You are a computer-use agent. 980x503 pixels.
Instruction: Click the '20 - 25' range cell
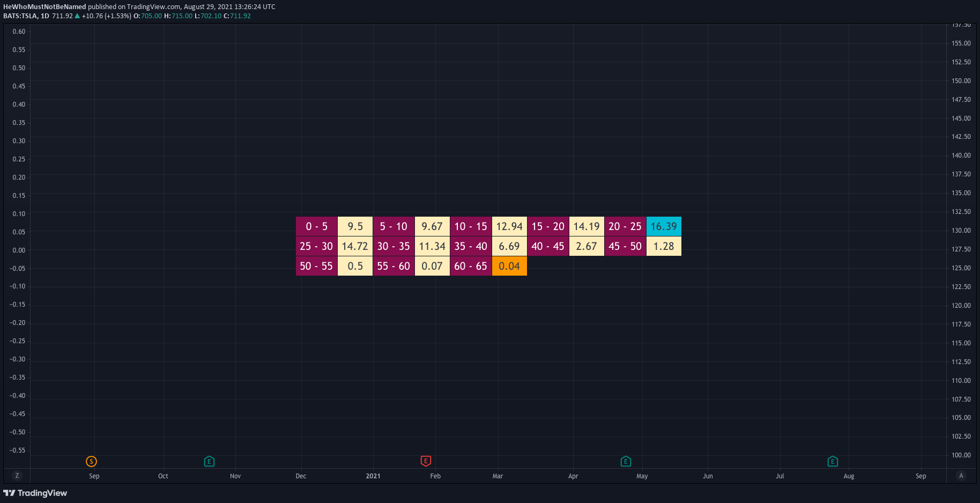(625, 226)
